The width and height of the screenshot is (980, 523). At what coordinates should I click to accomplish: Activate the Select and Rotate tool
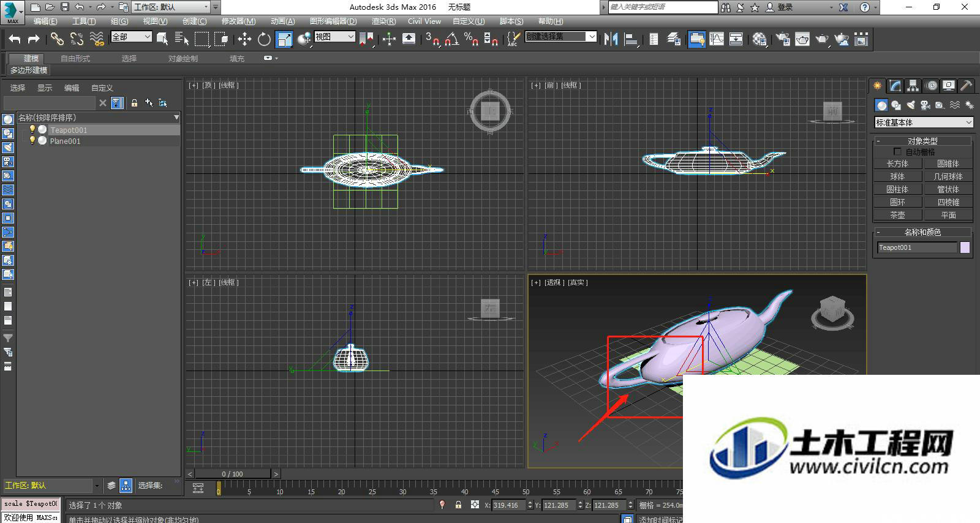pos(264,39)
